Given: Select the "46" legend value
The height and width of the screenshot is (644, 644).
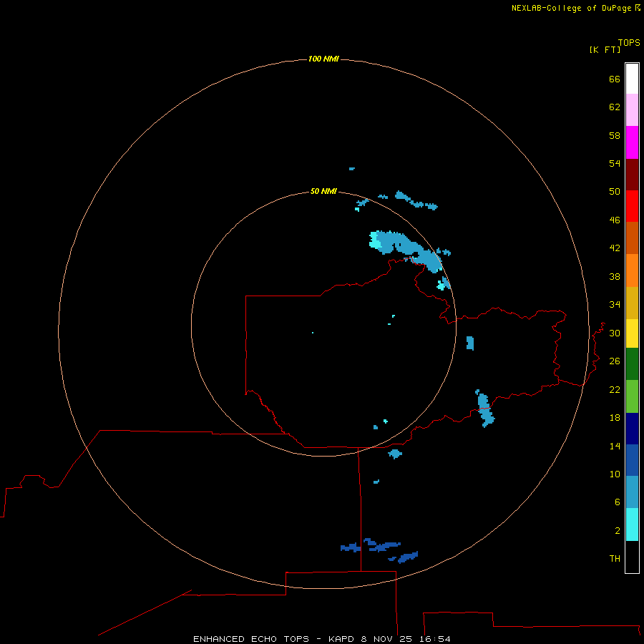Looking at the screenshot, I should coord(615,220).
